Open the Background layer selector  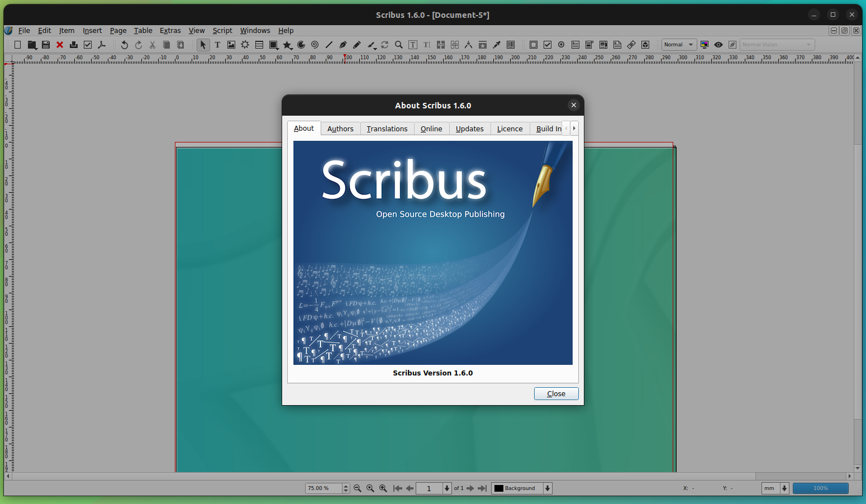pos(521,488)
